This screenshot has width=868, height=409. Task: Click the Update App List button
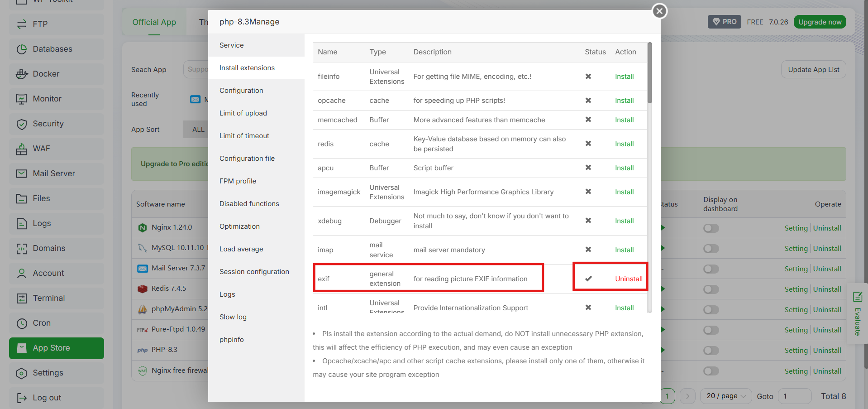(x=813, y=70)
